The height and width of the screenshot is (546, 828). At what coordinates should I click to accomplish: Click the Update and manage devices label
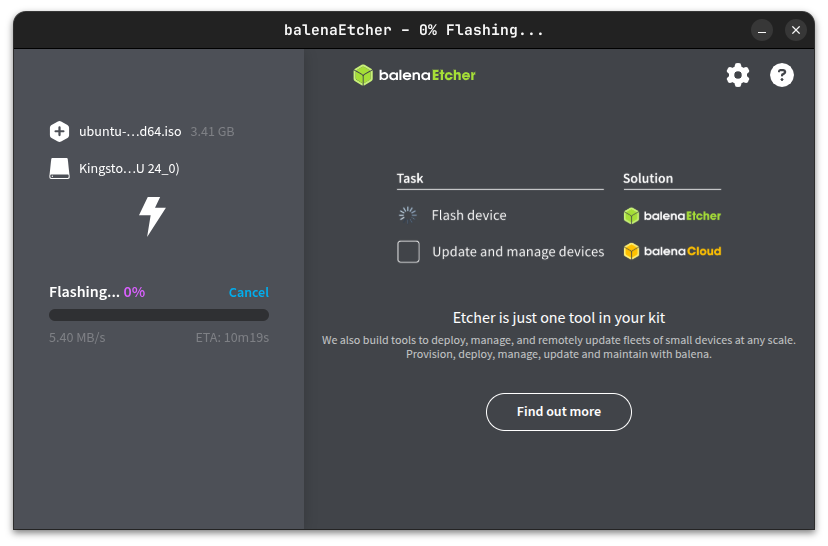518,252
